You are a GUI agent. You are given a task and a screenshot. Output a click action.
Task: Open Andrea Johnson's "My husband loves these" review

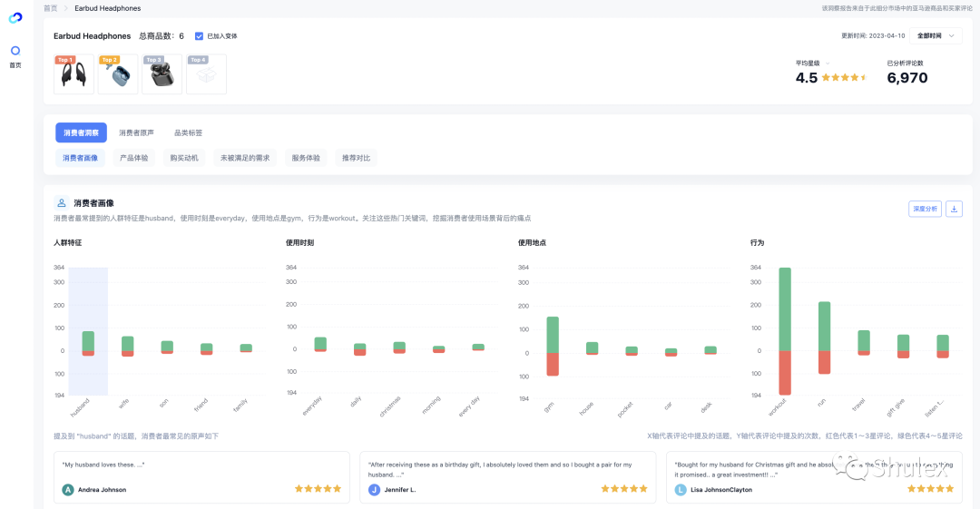(x=201, y=477)
